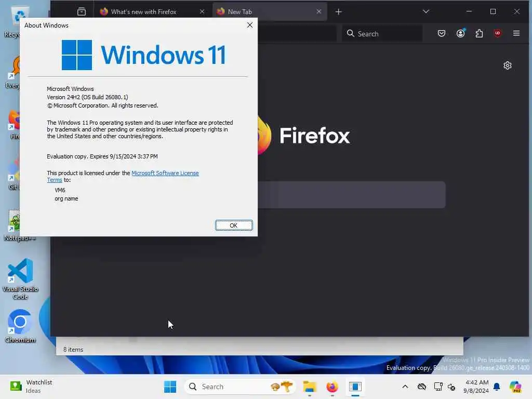The width and height of the screenshot is (532, 399).
Task: Close the What's new with Firefox tab
Action: click(202, 11)
